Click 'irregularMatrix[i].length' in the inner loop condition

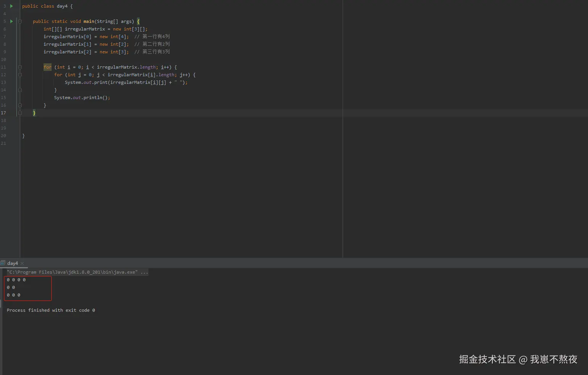[141, 75]
